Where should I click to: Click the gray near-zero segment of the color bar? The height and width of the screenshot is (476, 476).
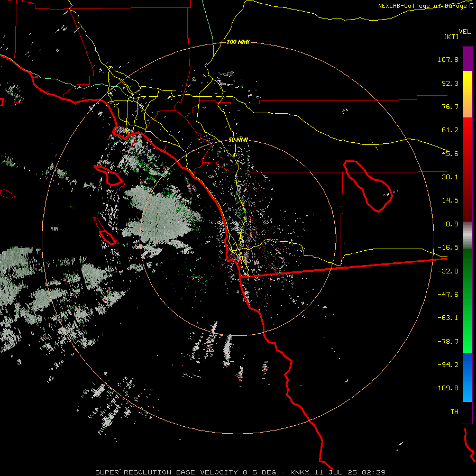[x=467, y=235]
